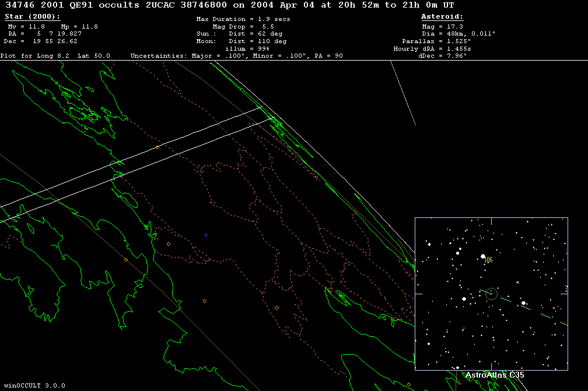The image size is (588, 391).
Task: Select the underlined Asteroid heading
Action: click(x=442, y=17)
